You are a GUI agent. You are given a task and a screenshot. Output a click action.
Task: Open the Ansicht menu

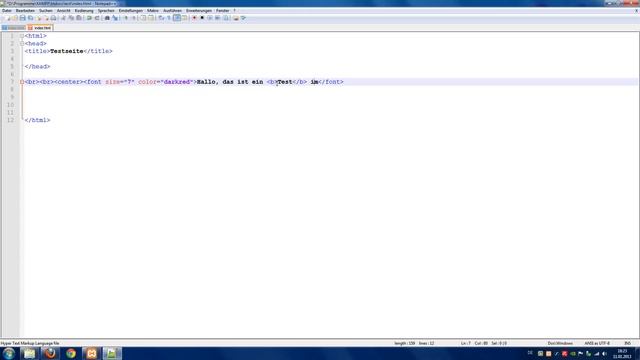pos(63,11)
